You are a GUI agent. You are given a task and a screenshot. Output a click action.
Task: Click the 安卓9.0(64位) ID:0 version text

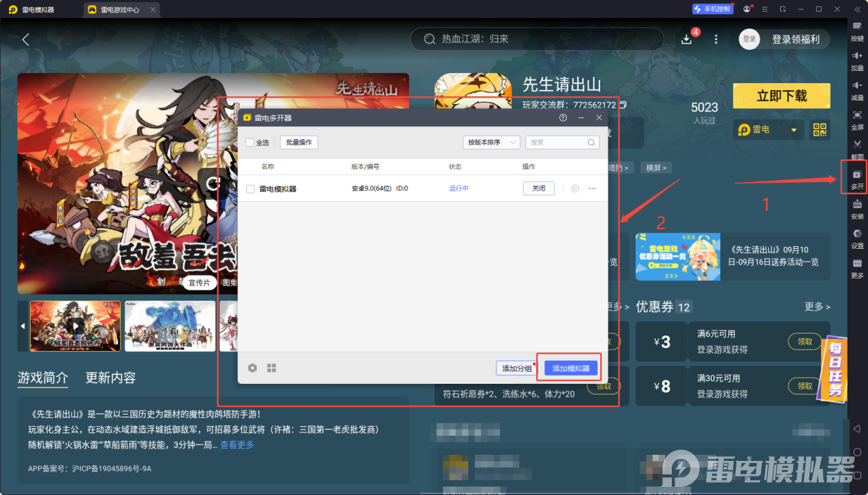(x=379, y=189)
